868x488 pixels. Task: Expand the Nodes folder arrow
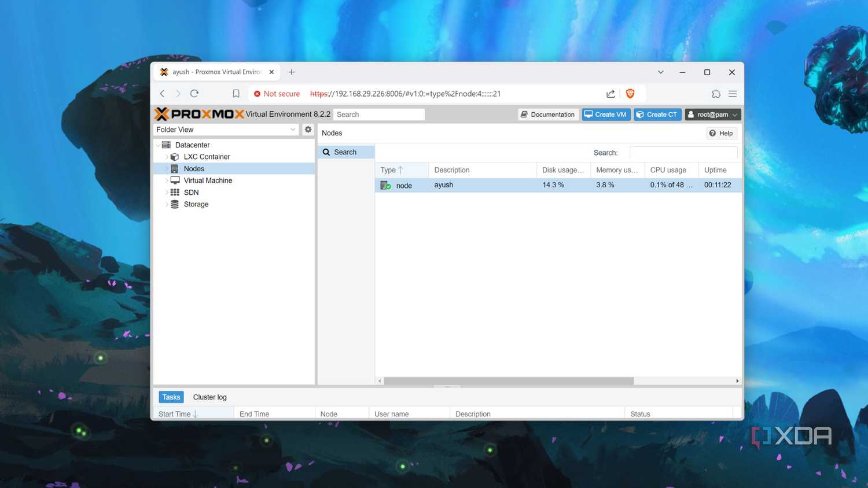[167, 169]
